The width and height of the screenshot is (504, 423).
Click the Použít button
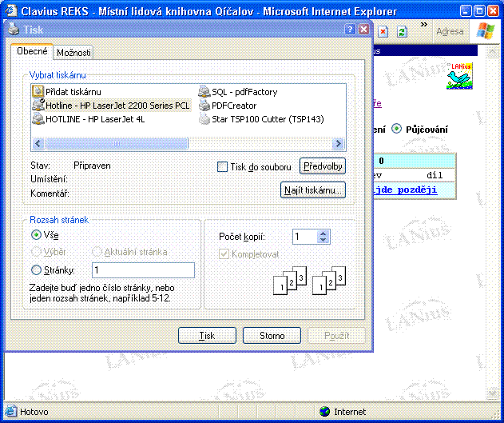pyautogui.click(x=336, y=336)
